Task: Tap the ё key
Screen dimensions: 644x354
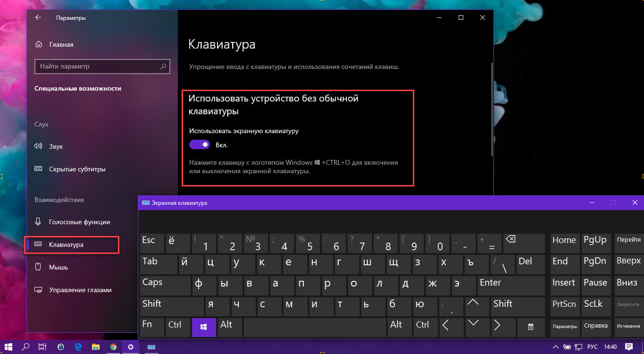Action: pyautogui.click(x=178, y=243)
